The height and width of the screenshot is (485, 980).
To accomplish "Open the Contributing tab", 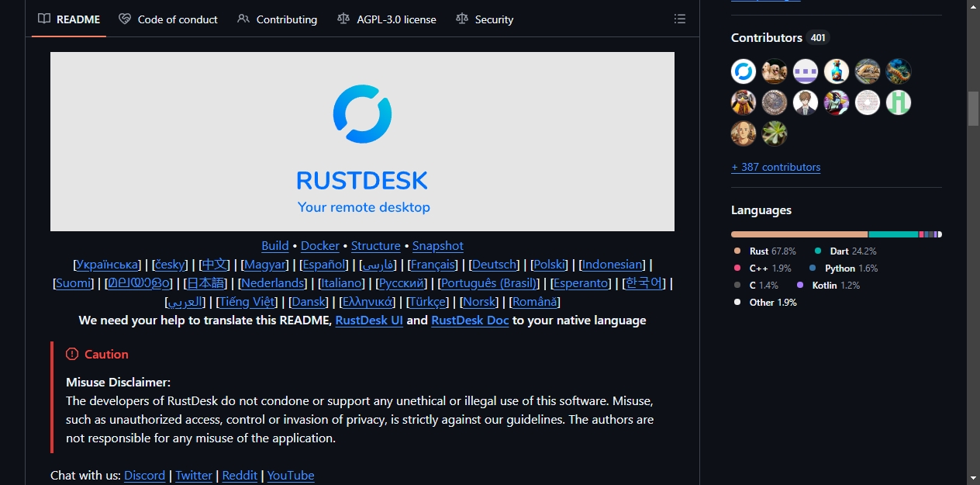I will (x=278, y=19).
